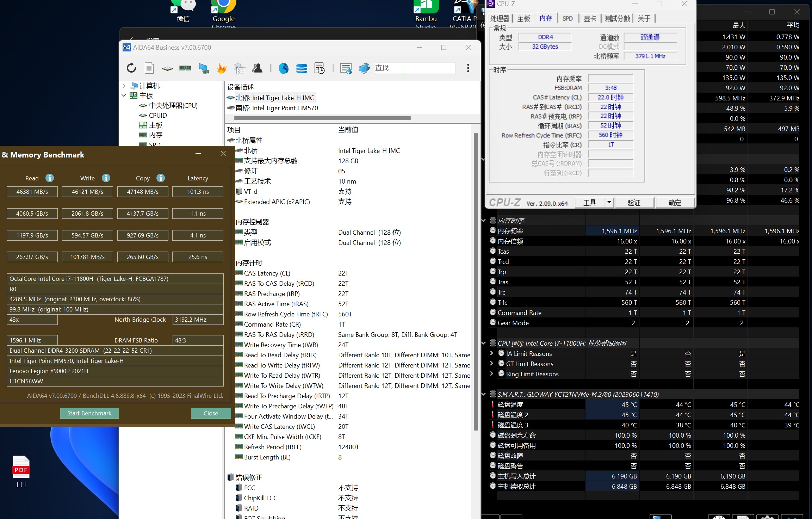Expand the Ring Limit Reasons row
The height and width of the screenshot is (519, 812).
[x=492, y=373]
